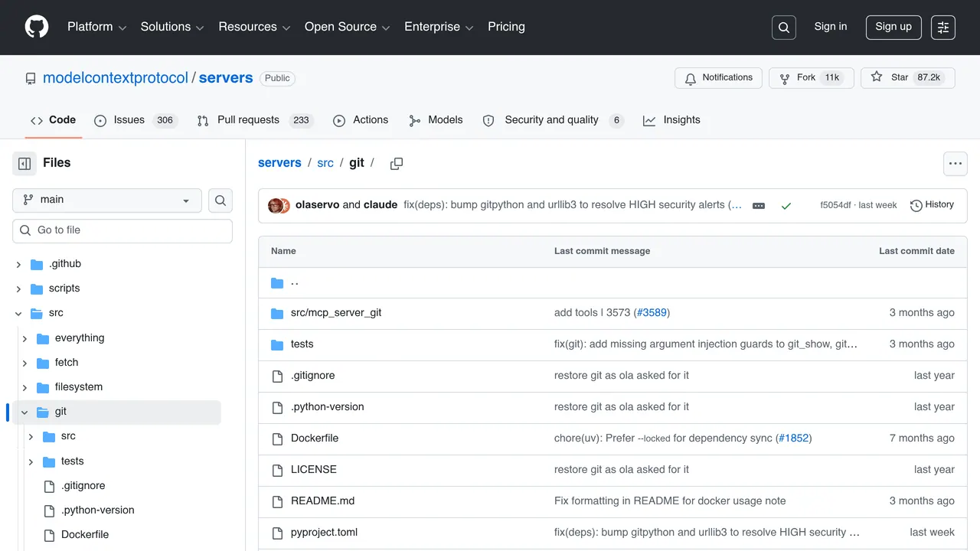
Task: Open more options ellipsis button
Action: pos(955,164)
